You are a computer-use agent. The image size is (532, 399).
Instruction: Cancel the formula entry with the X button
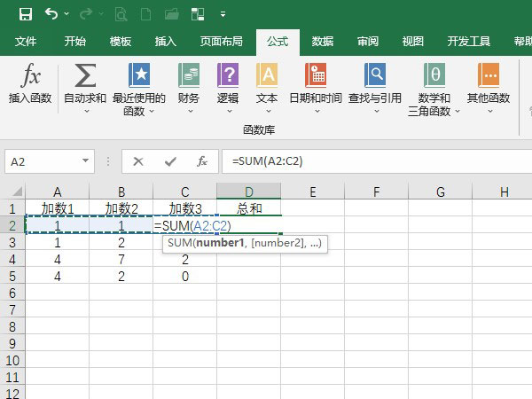click(138, 161)
